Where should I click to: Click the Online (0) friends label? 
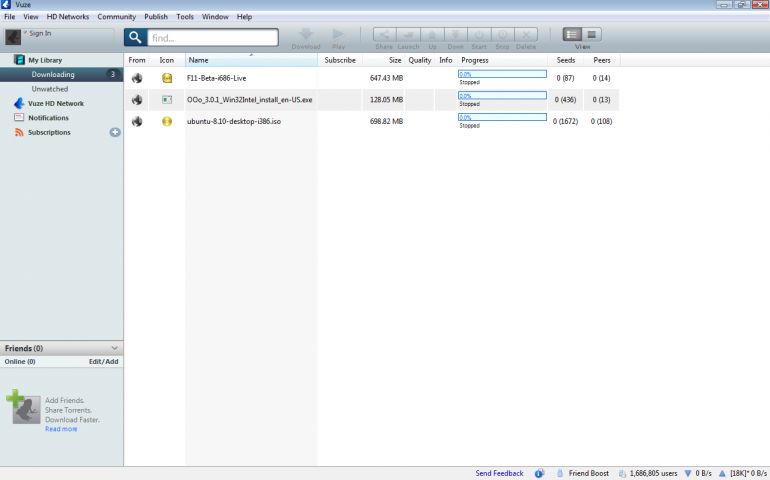click(x=20, y=362)
